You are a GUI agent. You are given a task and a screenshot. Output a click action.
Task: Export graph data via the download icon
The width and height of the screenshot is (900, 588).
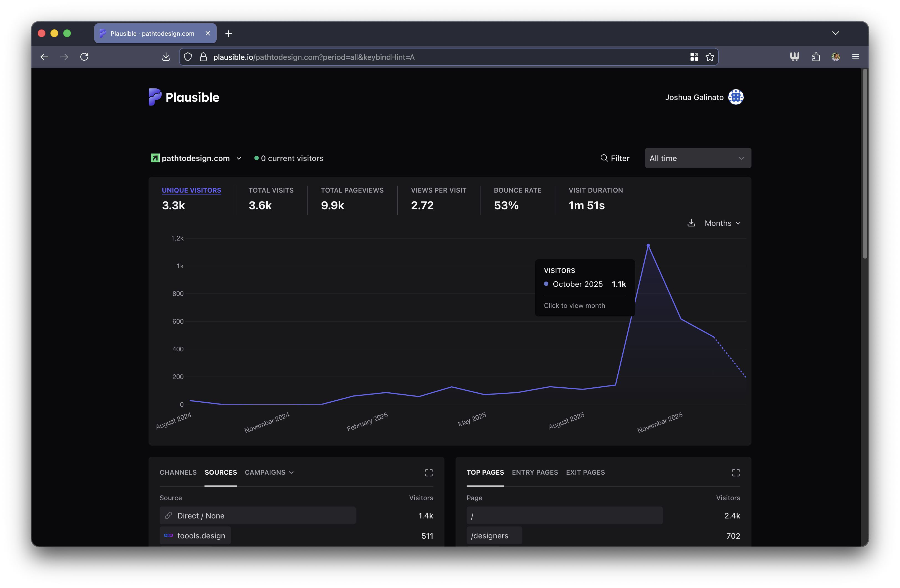[691, 223]
